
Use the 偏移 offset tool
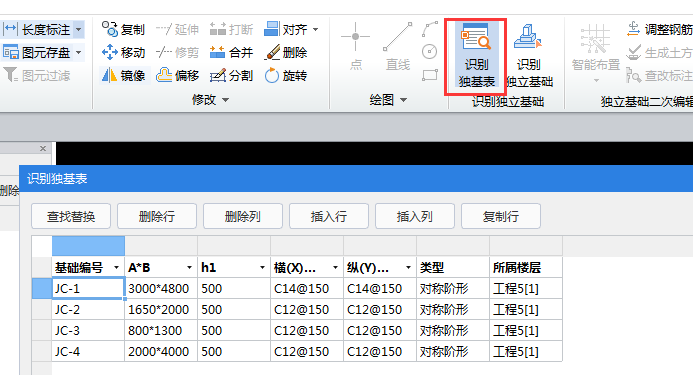click(178, 76)
